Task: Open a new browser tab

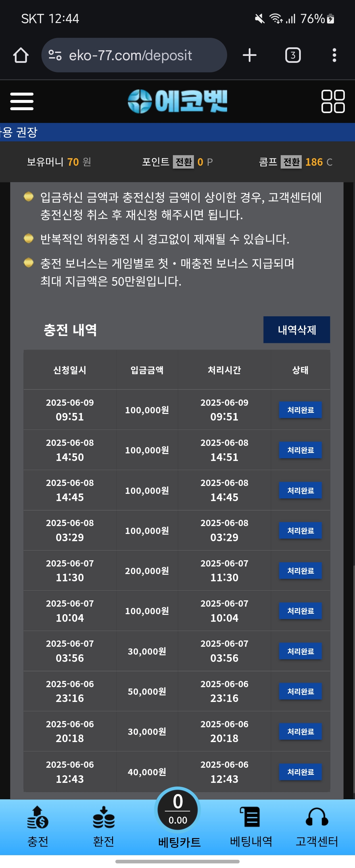Action: [249, 55]
